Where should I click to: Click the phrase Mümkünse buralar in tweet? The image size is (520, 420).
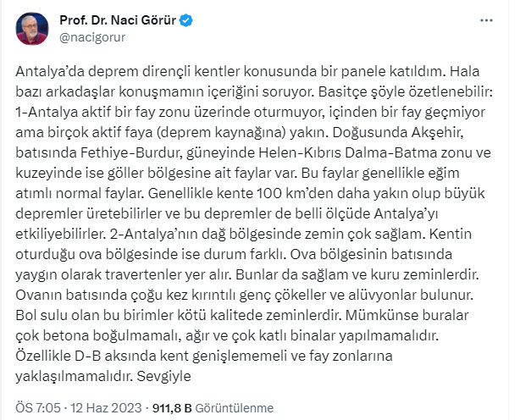[407, 315]
